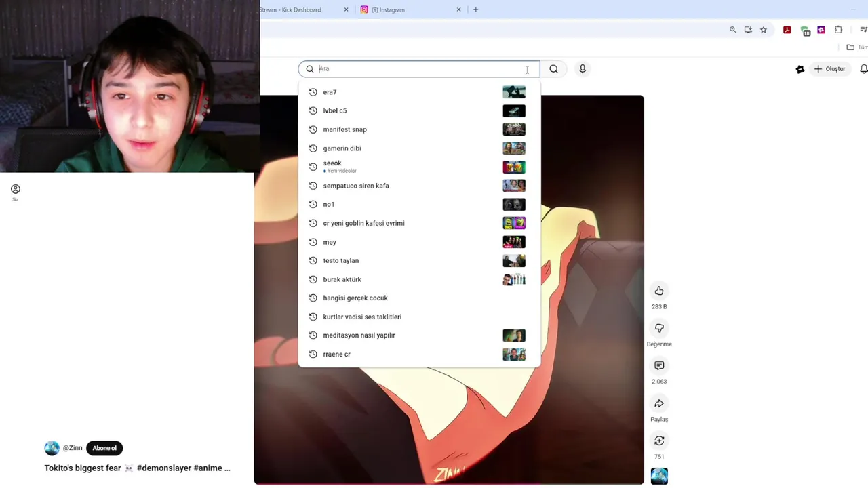Screen dimensions: 868x488
Task: Open the Adobe Acrobat extension
Action: (787, 30)
